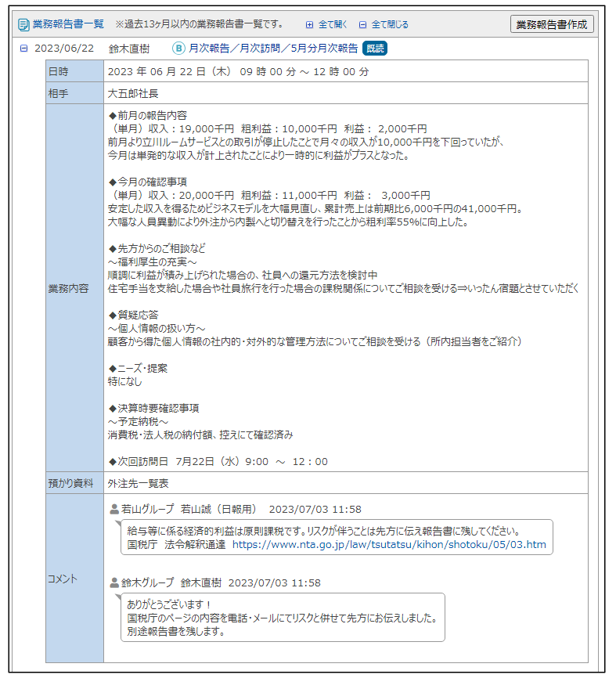The height and width of the screenshot is (678, 616).
Task: Click 鈴木直樹's reply comment bubble
Action: click(282, 618)
